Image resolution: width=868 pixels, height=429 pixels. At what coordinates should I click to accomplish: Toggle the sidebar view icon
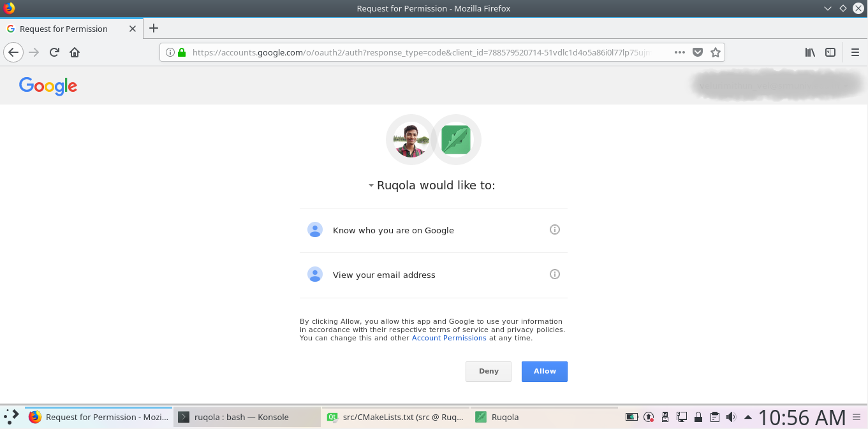[830, 52]
